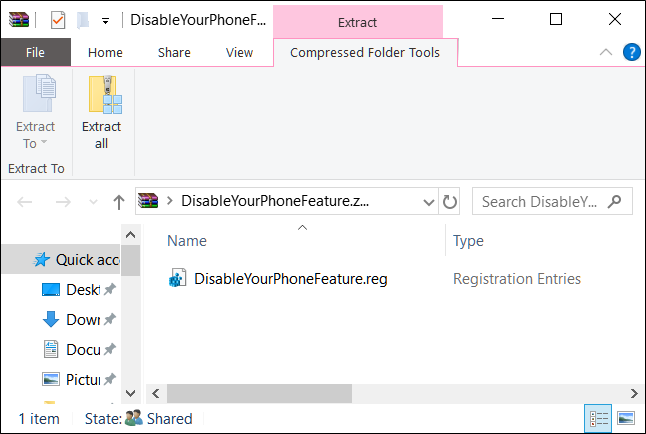Viewport: 646px width, 434px height.
Task: Sort files by Name column header
Action: 187,240
